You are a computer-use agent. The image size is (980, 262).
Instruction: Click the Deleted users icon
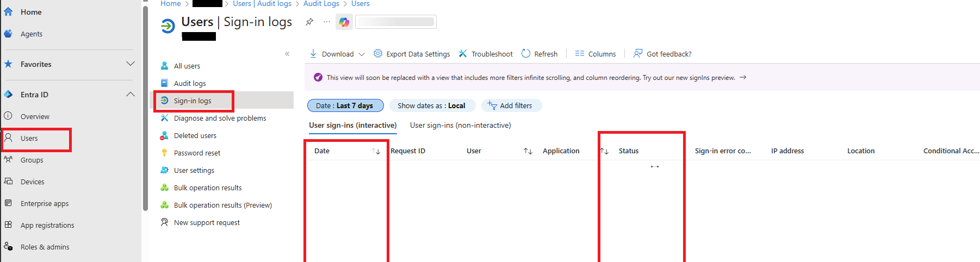[x=164, y=135]
